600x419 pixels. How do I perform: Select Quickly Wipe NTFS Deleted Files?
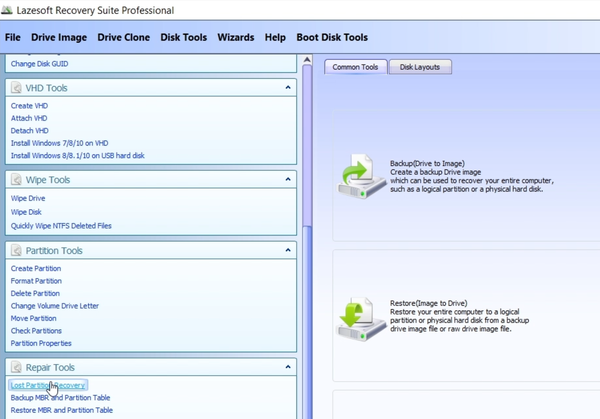click(61, 226)
